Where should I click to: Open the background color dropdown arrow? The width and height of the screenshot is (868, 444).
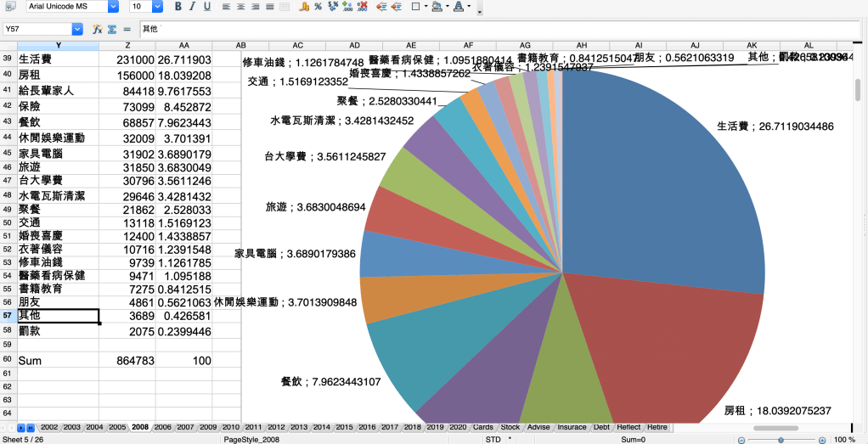[448, 7]
